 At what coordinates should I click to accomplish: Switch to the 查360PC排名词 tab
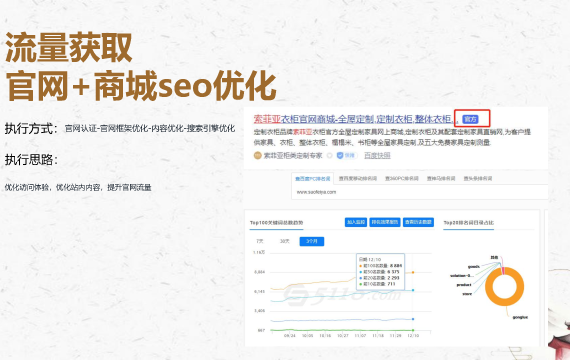coord(402,179)
